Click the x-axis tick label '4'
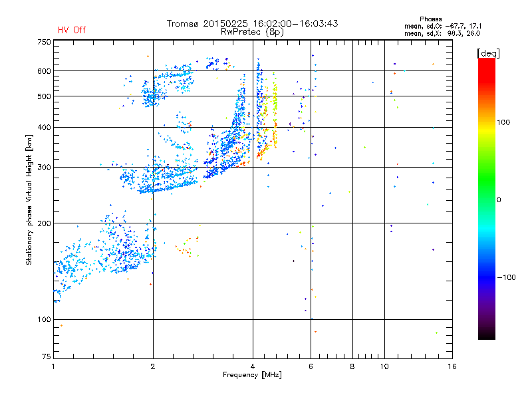The width and height of the screenshot is (532, 399). tap(253, 366)
